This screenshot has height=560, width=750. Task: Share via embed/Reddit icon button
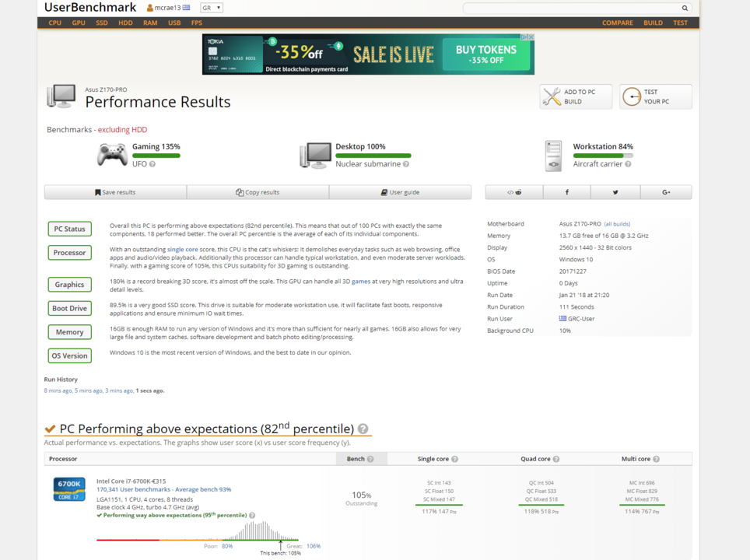coord(514,192)
